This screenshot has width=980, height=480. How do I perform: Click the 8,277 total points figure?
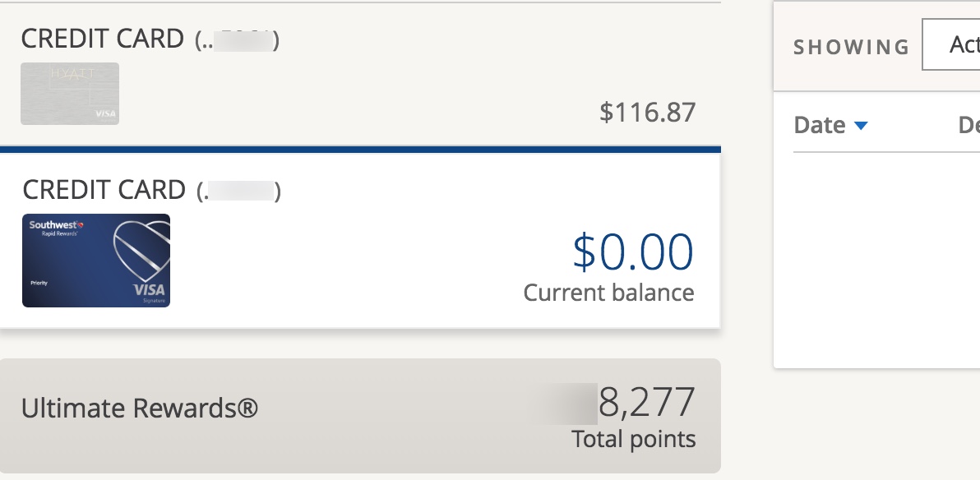(x=646, y=402)
